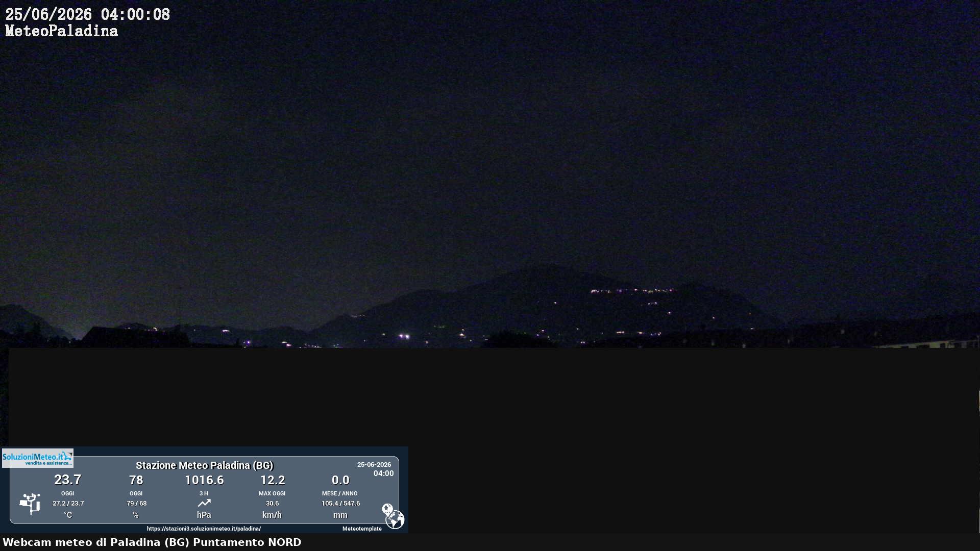Click the km/h unit label
The width and height of the screenshot is (980, 551).
[272, 515]
